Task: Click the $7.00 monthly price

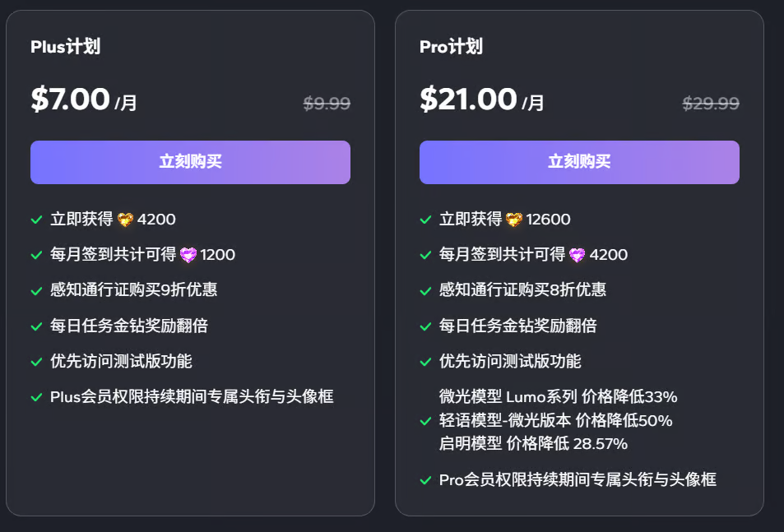Action: tap(71, 99)
